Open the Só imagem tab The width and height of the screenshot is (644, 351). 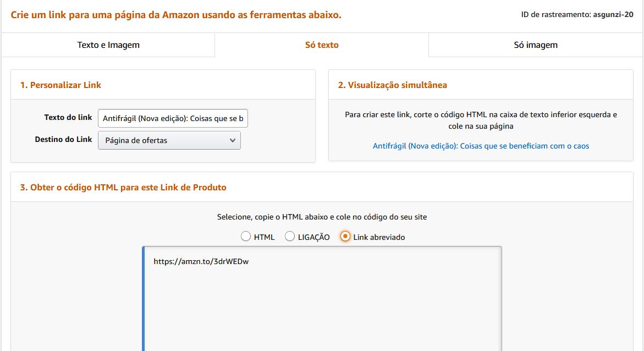pos(536,45)
